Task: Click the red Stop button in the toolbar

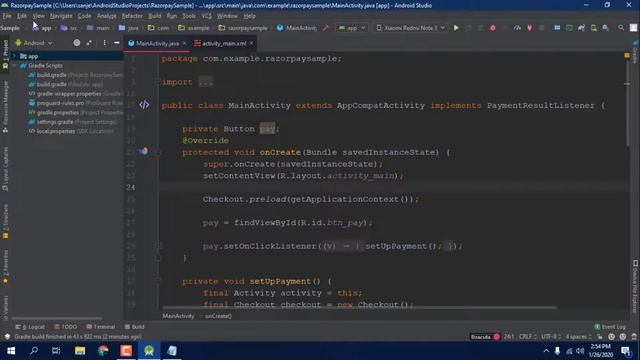Action: pos(493,28)
